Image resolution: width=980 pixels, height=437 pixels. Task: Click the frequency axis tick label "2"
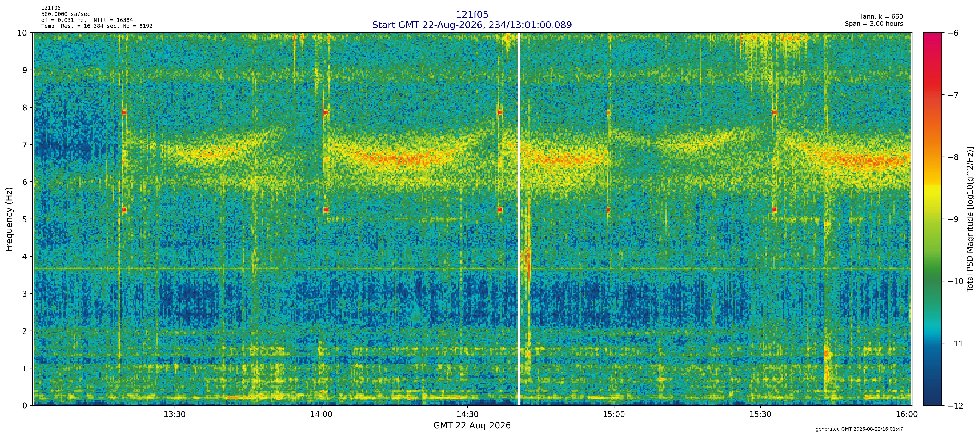point(25,331)
